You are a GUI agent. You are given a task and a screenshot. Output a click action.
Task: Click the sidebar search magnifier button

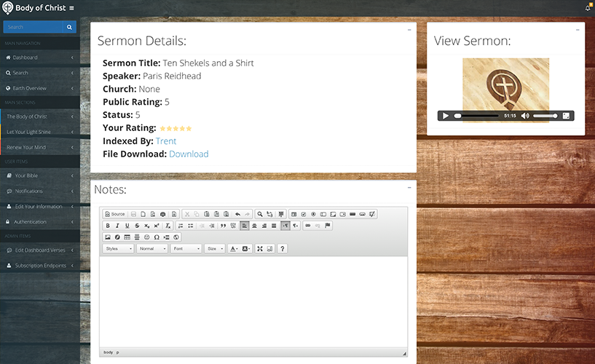[x=69, y=27]
